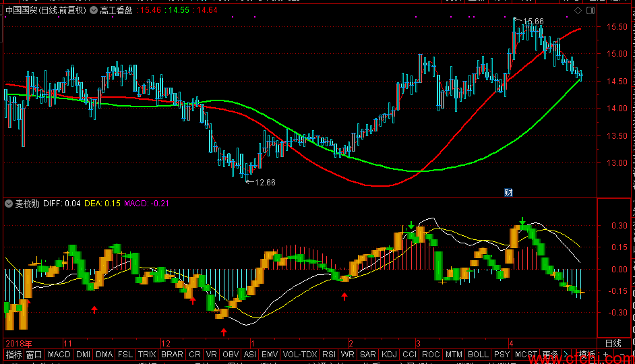Open the ASI indicator tab

[250, 355]
